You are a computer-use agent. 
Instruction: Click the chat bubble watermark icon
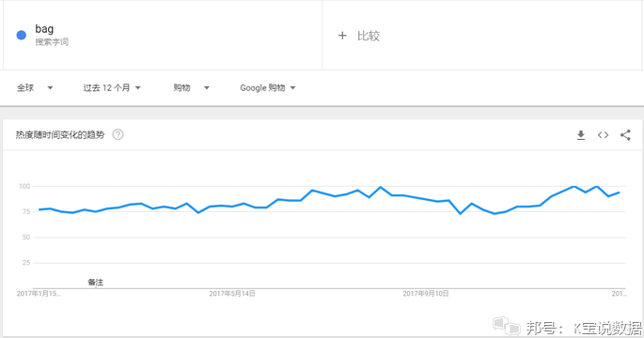507,326
